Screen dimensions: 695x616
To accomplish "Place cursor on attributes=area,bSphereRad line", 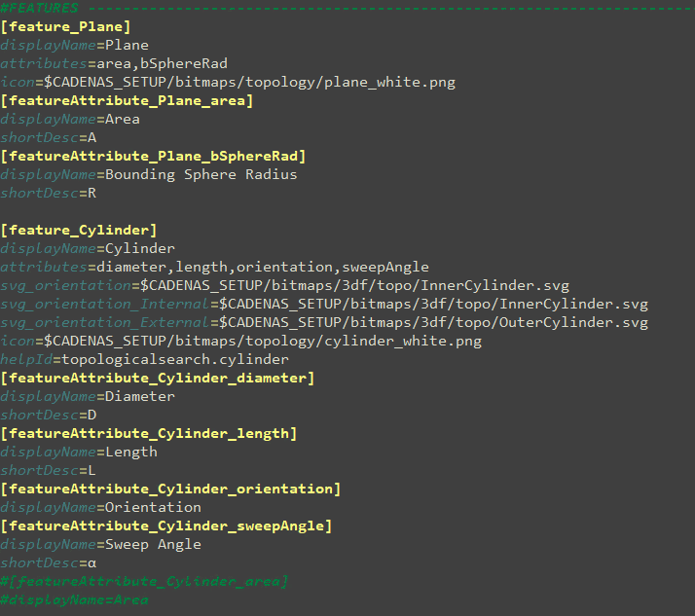I will click(x=114, y=64).
